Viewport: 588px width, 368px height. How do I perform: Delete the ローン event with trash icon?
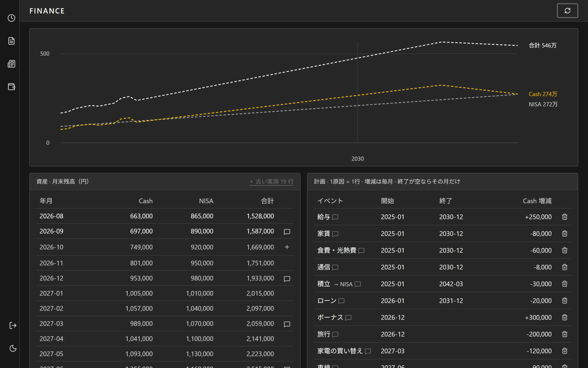565,301
